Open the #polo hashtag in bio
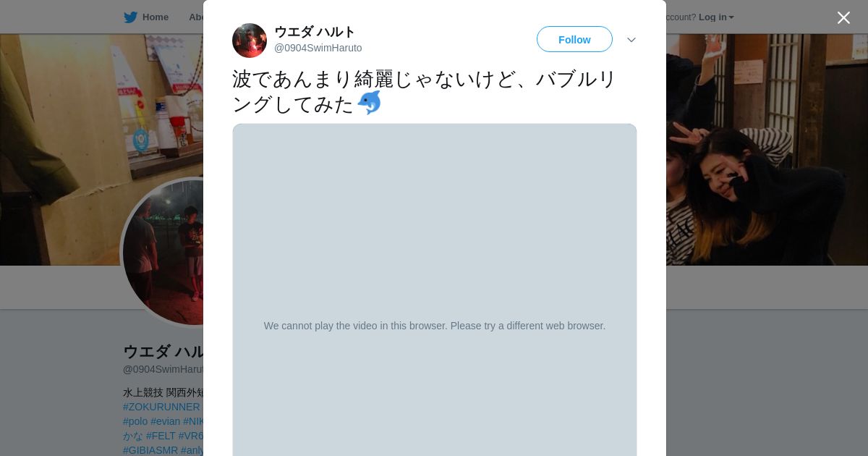Screen dimensions: 868x456 (135, 421)
